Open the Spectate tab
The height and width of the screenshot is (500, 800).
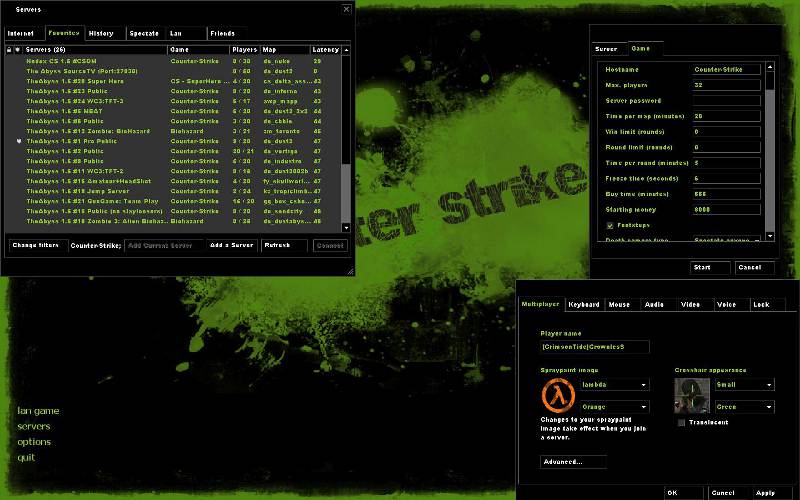(x=146, y=34)
